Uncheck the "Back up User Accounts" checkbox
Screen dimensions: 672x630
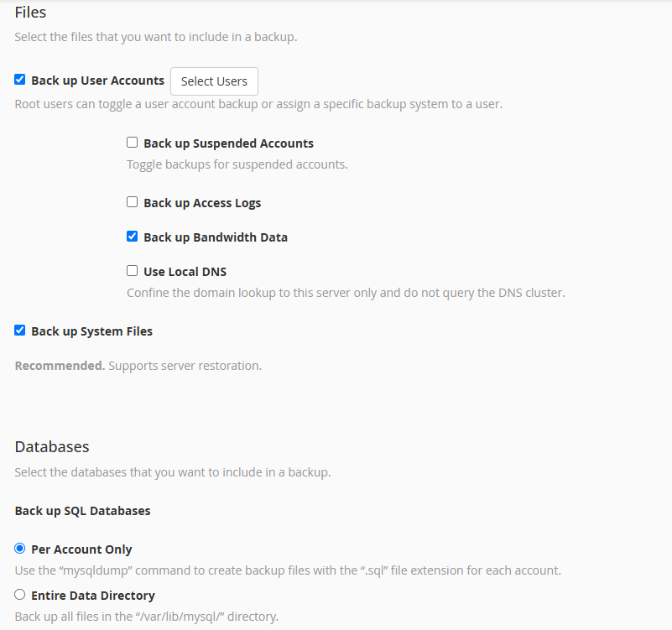pyautogui.click(x=19, y=80)
